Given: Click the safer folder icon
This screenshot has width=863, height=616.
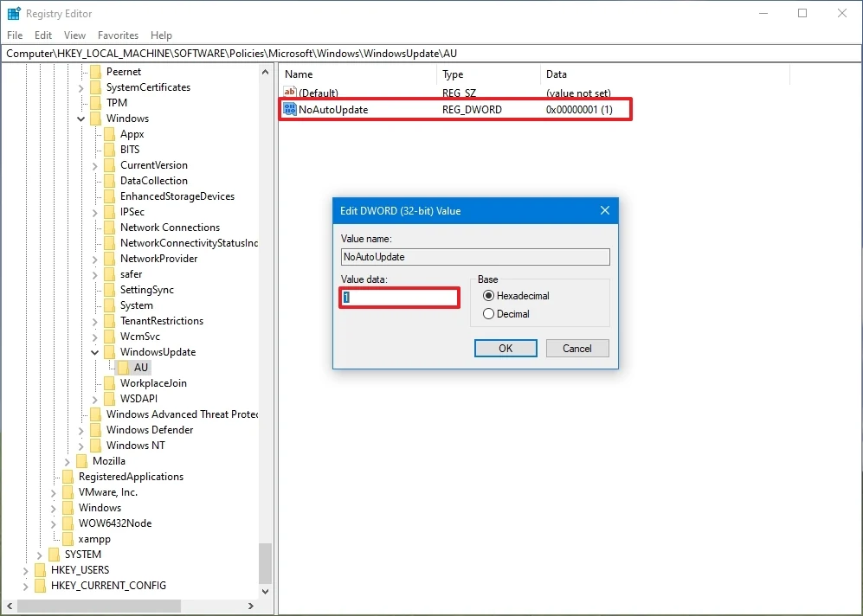Looking at the screenshot, I should pos(110,274).
